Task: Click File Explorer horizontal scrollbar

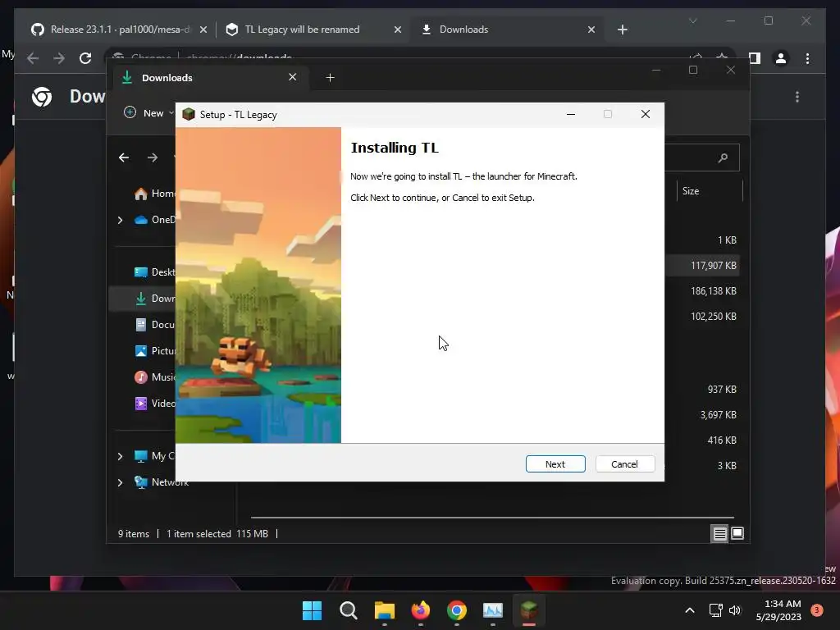Action: [492, 518]
